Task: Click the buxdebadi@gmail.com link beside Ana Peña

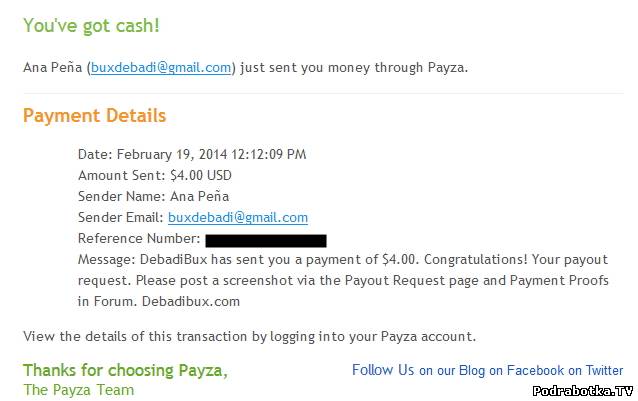Action: [x=160, y=68]
